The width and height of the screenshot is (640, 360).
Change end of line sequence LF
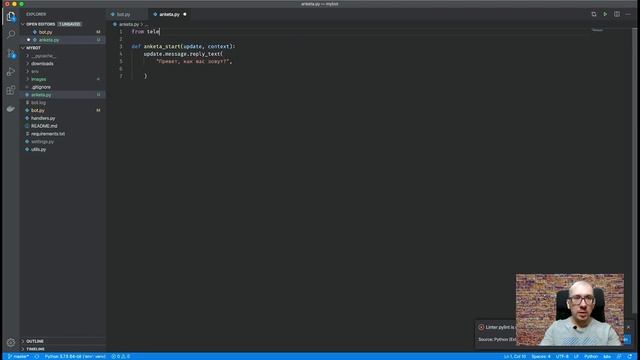(x=576, y=356)
